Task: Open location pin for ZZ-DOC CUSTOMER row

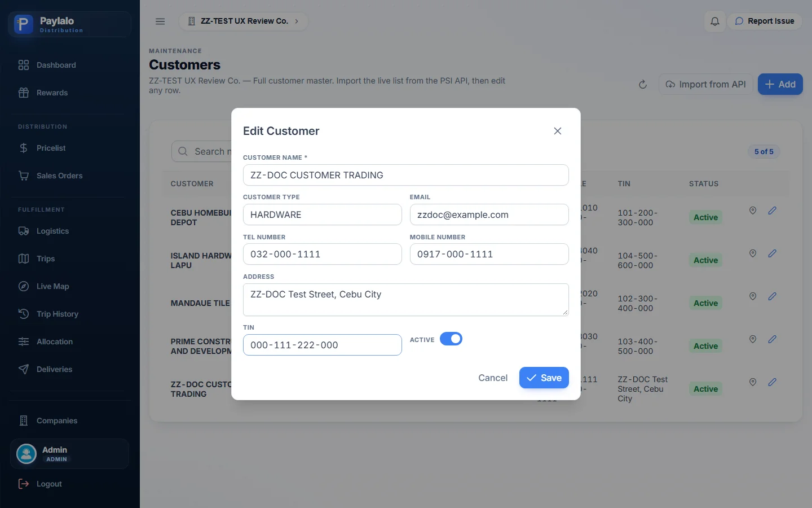Action: [753, 382]
